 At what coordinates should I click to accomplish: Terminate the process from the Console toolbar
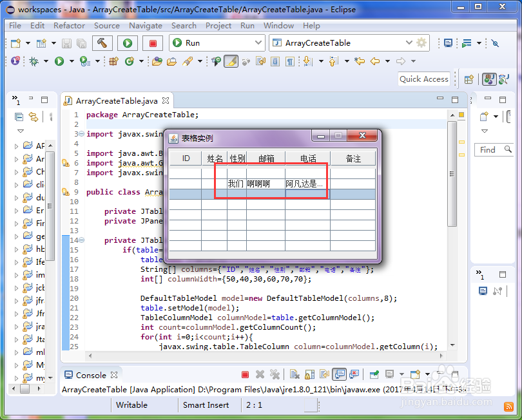245,374
